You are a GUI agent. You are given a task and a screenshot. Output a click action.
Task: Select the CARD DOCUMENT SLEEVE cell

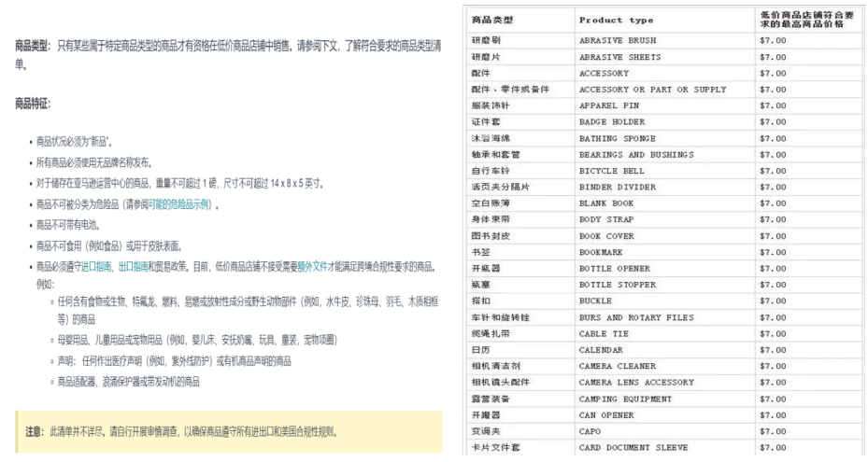click(x=665, y=447)
